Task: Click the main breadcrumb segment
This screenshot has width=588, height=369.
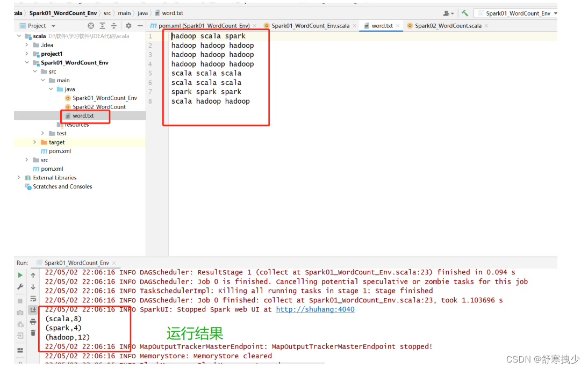Action: point(124,13)
